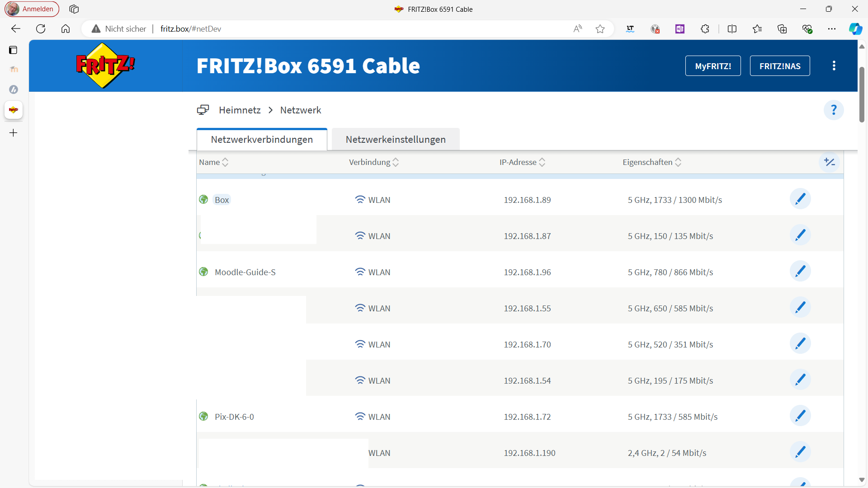The image size is (868, 488).
Task: Toggle the split screen icon
Action: (732, 29)
